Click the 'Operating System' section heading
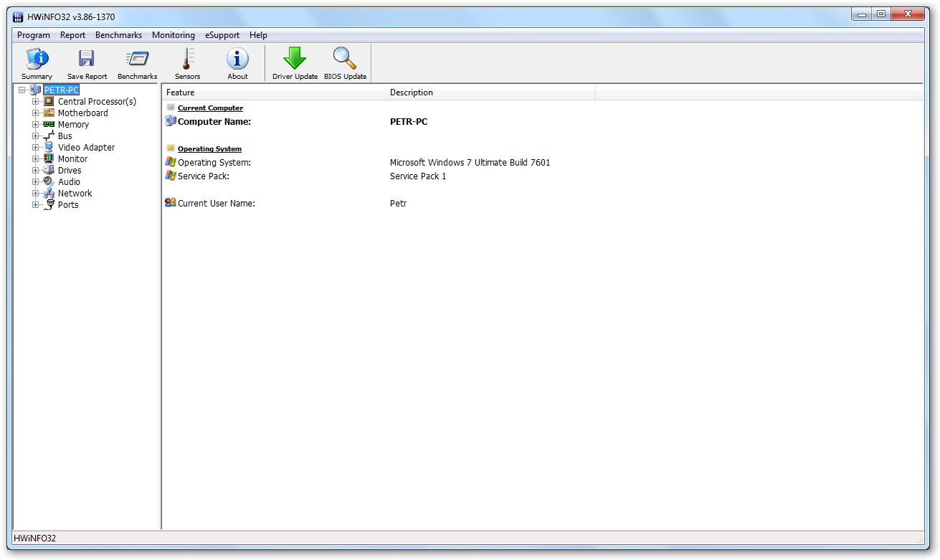 (209, 149)
